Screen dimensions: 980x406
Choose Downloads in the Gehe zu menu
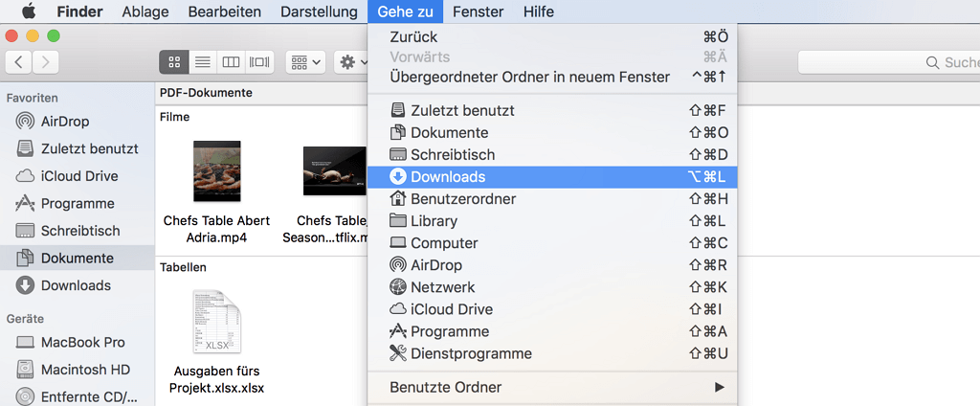click(552, 177)
